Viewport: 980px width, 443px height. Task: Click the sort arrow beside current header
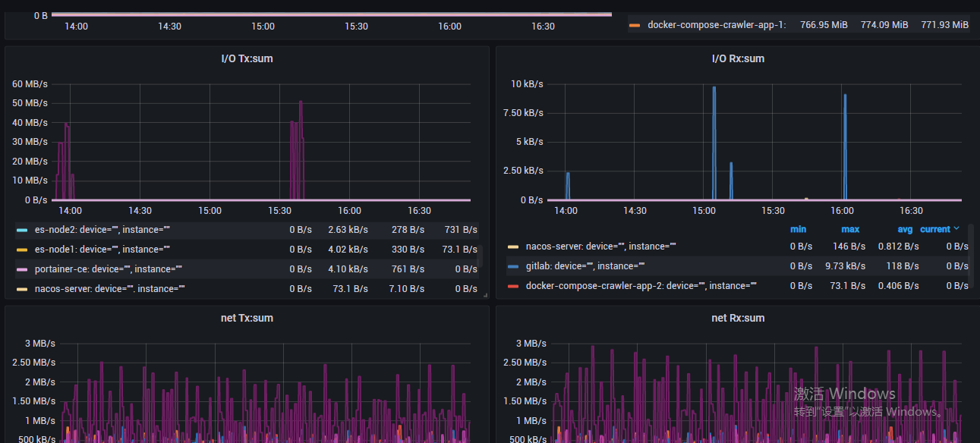956,229
